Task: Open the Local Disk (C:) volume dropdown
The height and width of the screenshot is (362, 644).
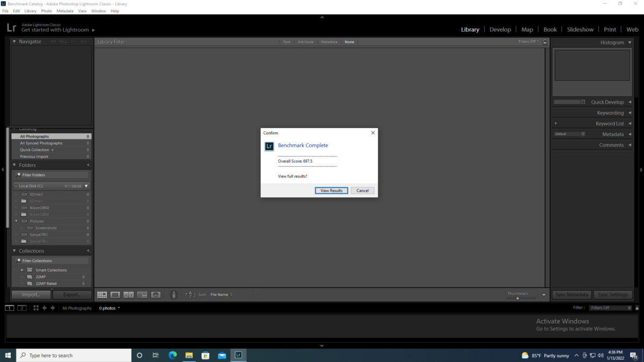Action: (x=86, y=186)
